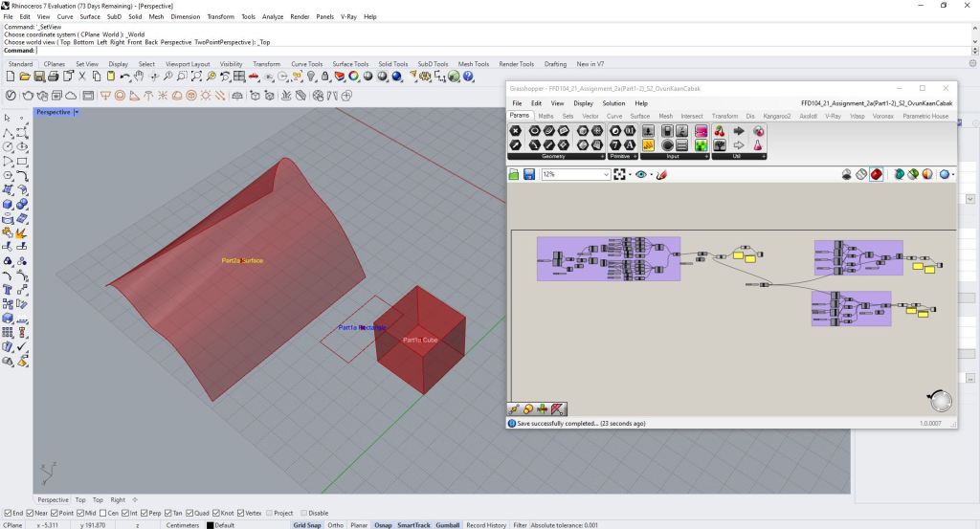Select the cherry icon in Util panel

(x=719, y=130)
